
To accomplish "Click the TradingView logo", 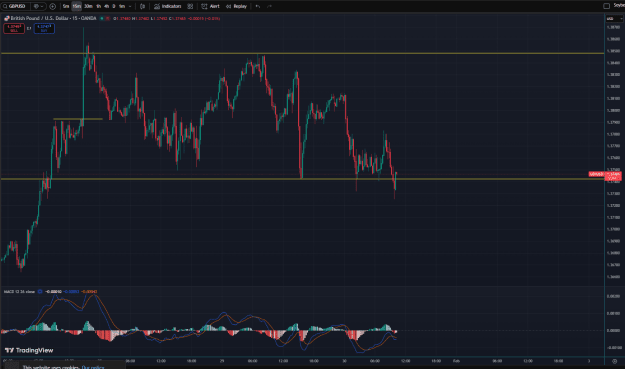I will [x=29, y=350].
